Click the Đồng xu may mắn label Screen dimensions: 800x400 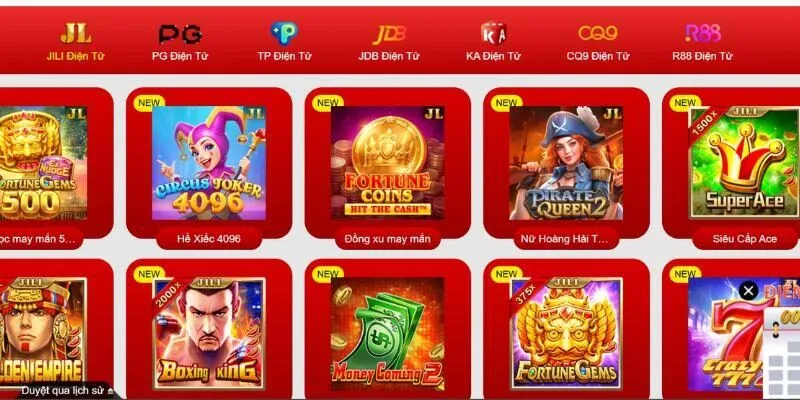click(387, 238)
